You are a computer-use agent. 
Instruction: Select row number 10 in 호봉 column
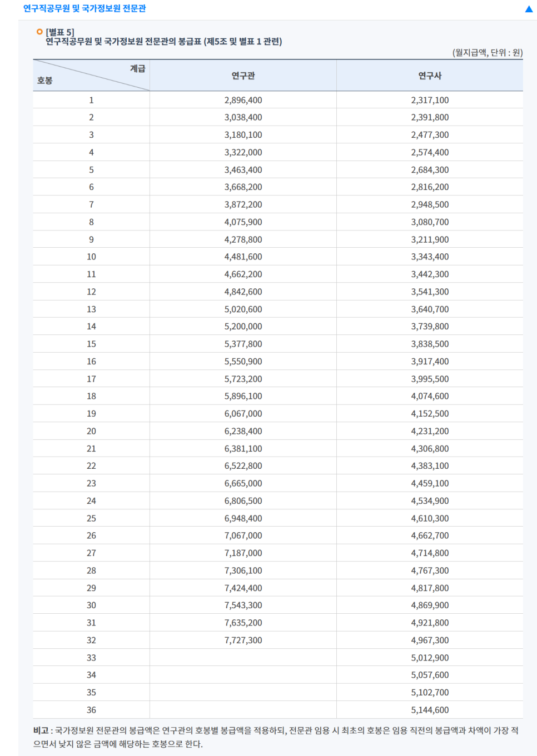(x=91, y=257)
